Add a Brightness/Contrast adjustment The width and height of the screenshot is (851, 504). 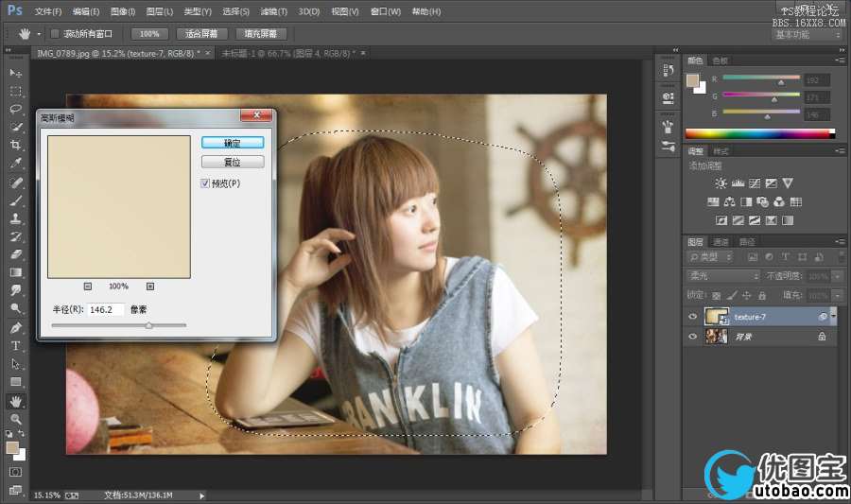(721, 183)
